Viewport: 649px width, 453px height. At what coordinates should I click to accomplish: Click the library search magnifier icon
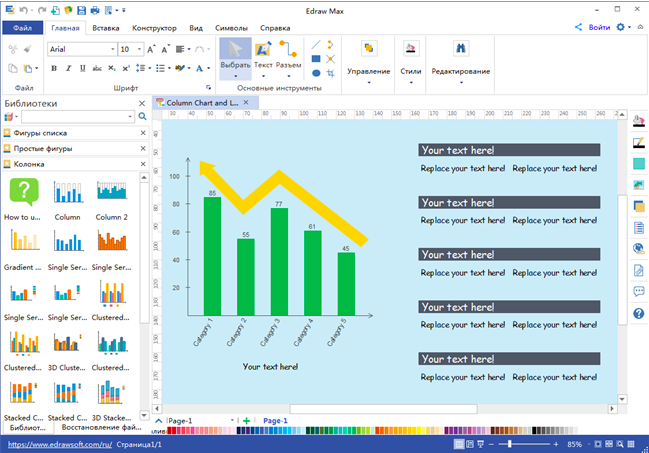click(142, 117)
